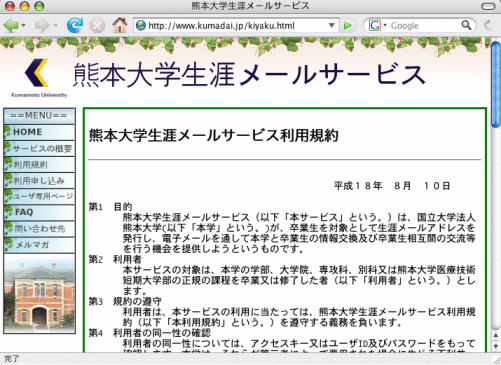
Task: Open 問い合わせ先 menu item
Action: [x=39, y=228]
